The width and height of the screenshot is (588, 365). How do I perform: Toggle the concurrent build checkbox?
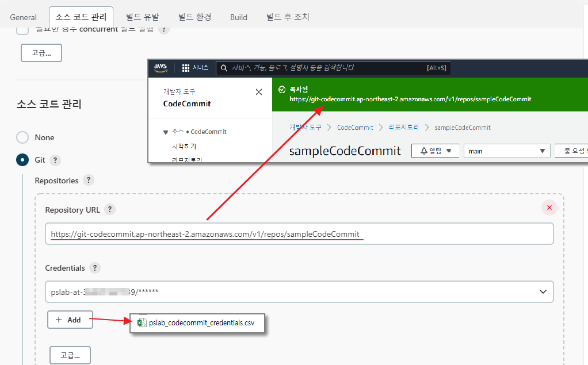[22, 30]
